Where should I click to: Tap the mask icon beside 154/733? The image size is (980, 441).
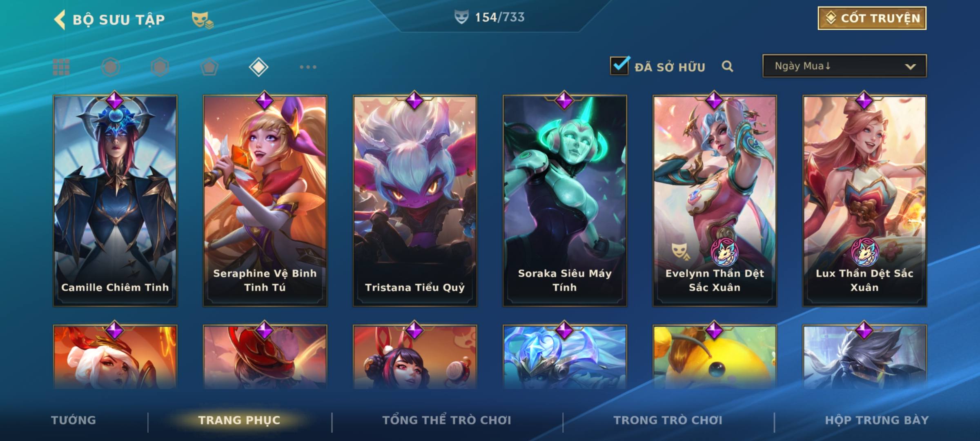(x=461, y=17)
